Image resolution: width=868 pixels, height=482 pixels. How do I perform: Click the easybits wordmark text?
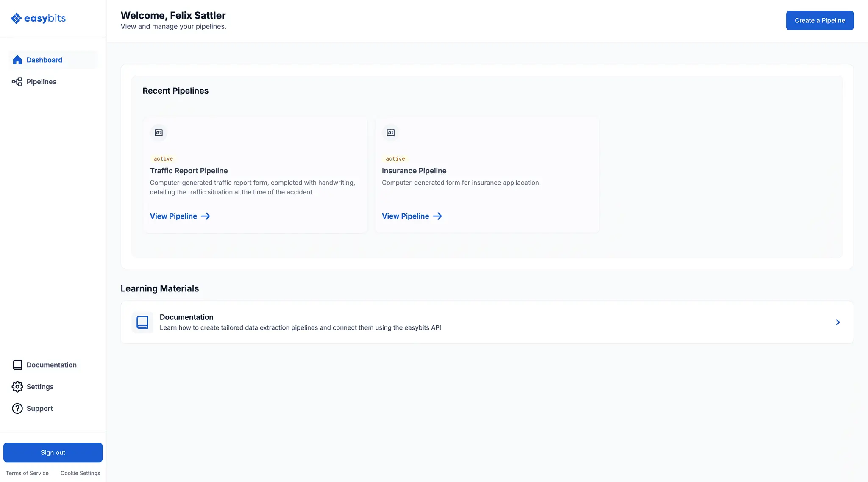45,18
